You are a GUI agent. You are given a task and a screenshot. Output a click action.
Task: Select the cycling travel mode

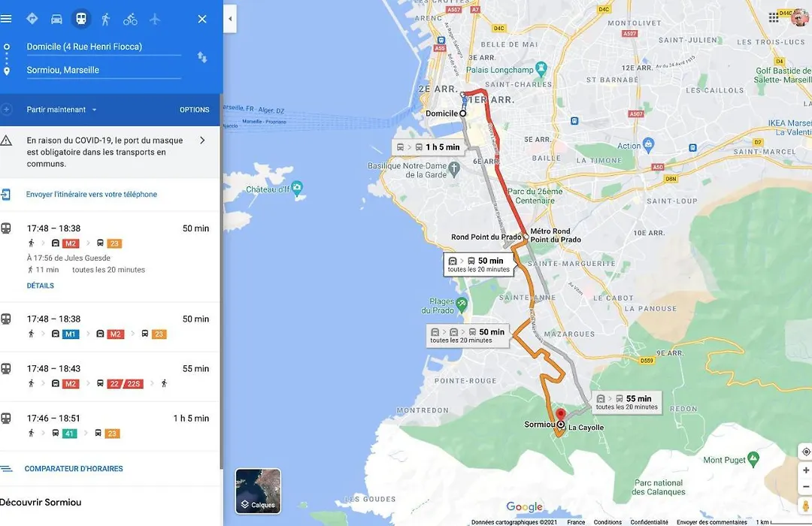pos(130,19)
